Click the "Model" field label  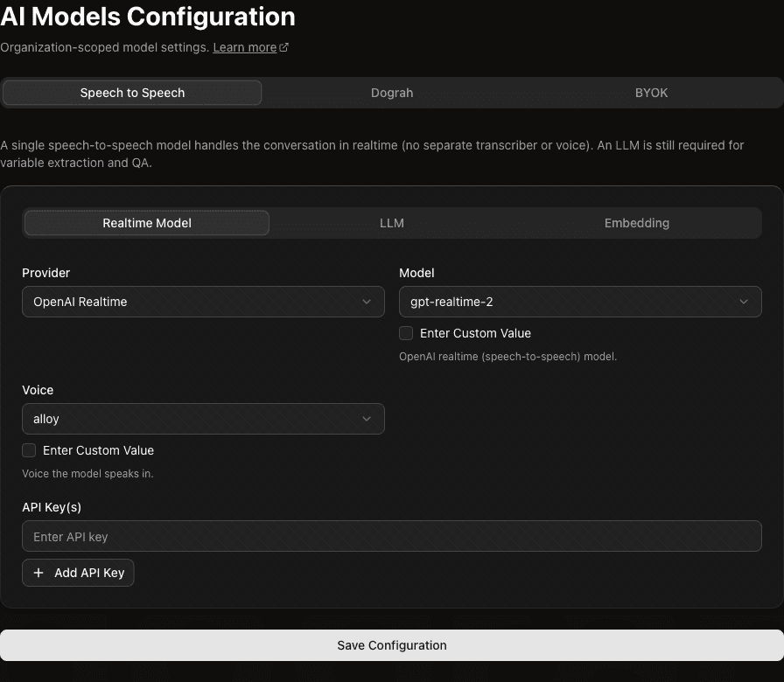tap(416, 273)
